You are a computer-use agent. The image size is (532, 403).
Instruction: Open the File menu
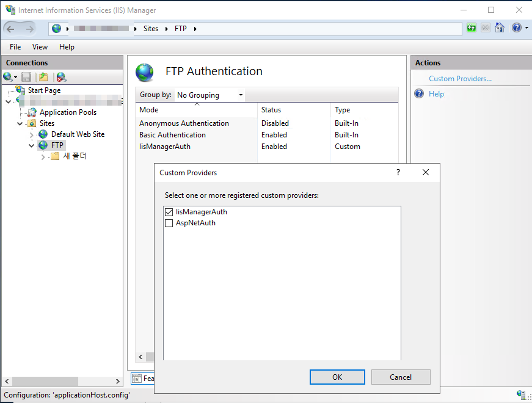(x=15, y=47)
